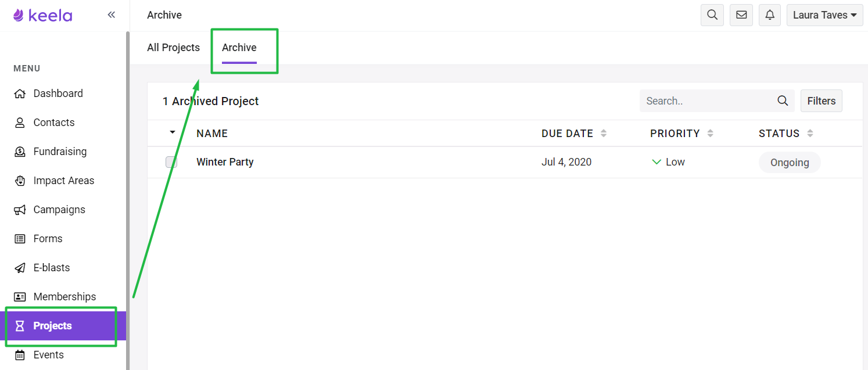Open the bulk-select dropdown arrow beside NAME
This screenshot has height=370, width=868.
point(173,132)
